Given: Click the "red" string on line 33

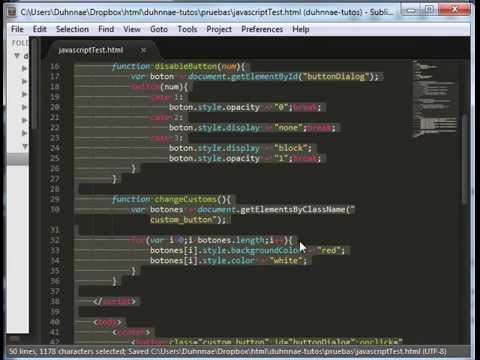Looking at the screenshot, I should (x=329, y=250).
